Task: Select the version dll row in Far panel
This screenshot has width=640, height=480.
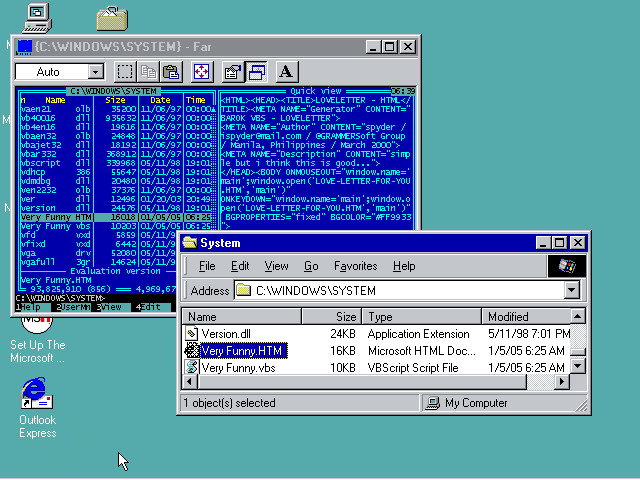Action: [x=116, y=208]
